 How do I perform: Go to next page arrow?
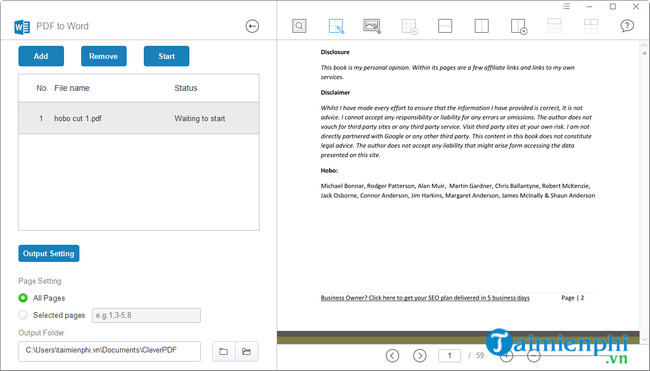(420, 356)
